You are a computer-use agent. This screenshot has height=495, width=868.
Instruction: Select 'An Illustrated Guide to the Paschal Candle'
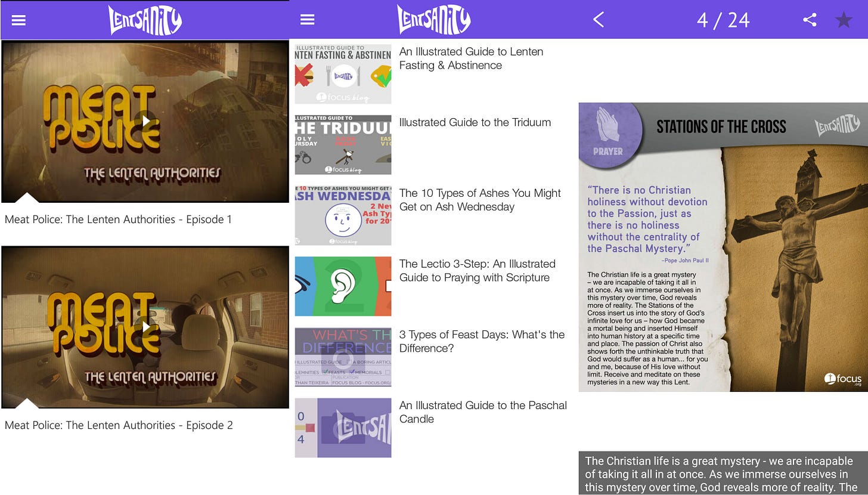click(483, 412)
